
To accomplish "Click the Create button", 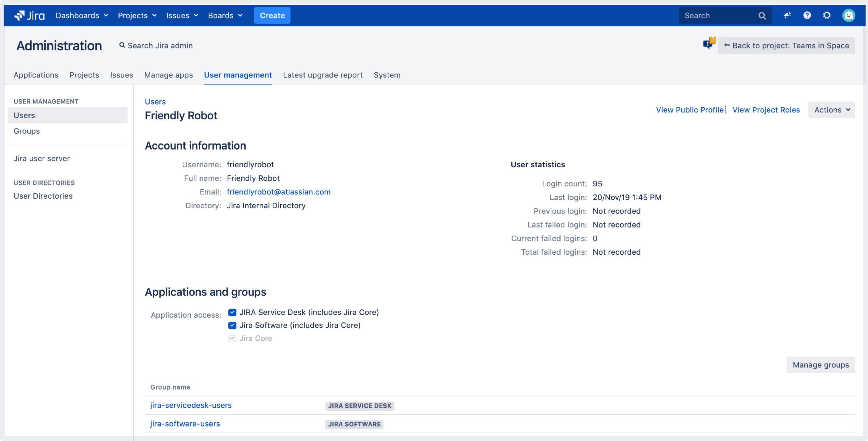I will [x=272, y=15].
